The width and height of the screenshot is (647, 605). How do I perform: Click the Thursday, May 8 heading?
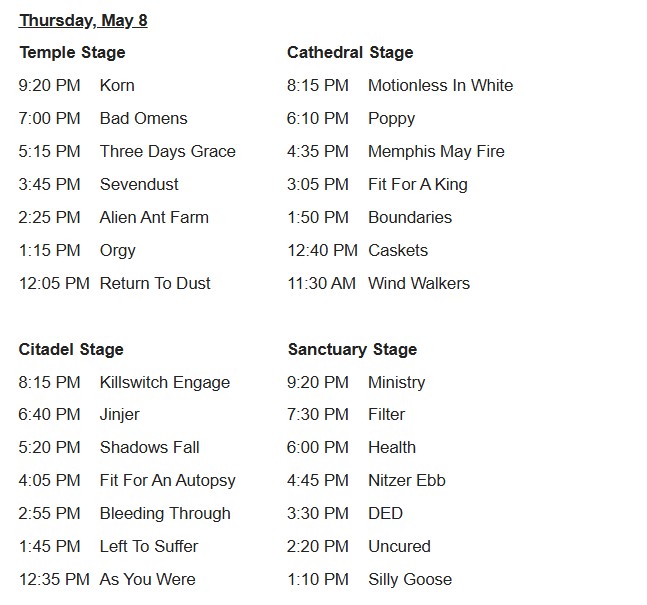tap(83, 20)
